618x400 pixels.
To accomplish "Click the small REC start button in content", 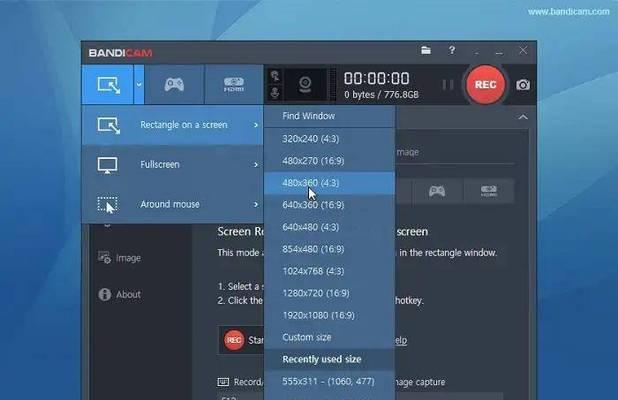I will point(234,340).
